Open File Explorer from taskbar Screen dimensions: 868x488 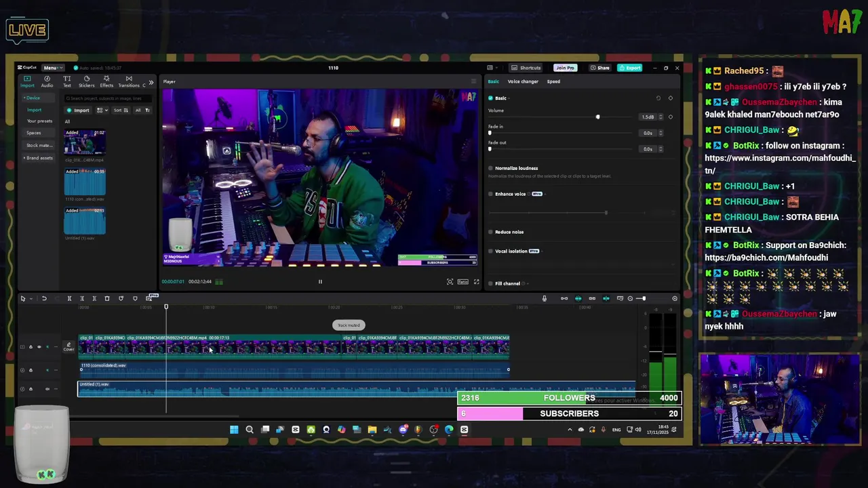click(372, 429)
